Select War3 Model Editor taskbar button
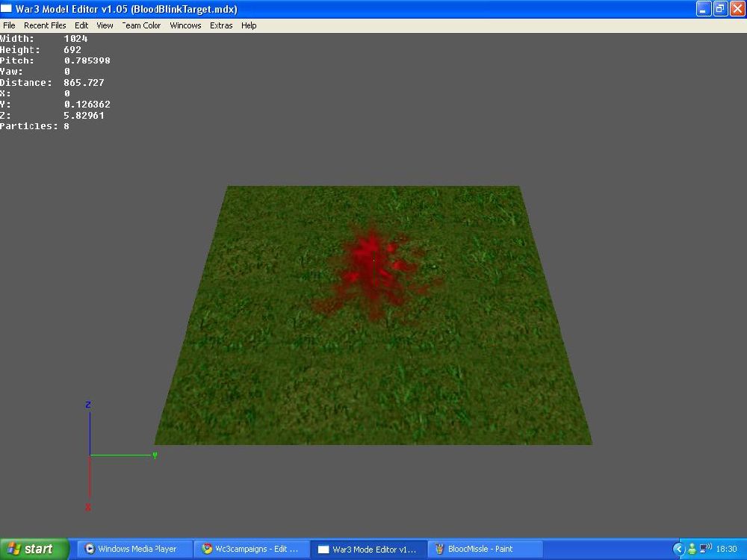Screen dimensions: 747x560 [x=369, y=549]
